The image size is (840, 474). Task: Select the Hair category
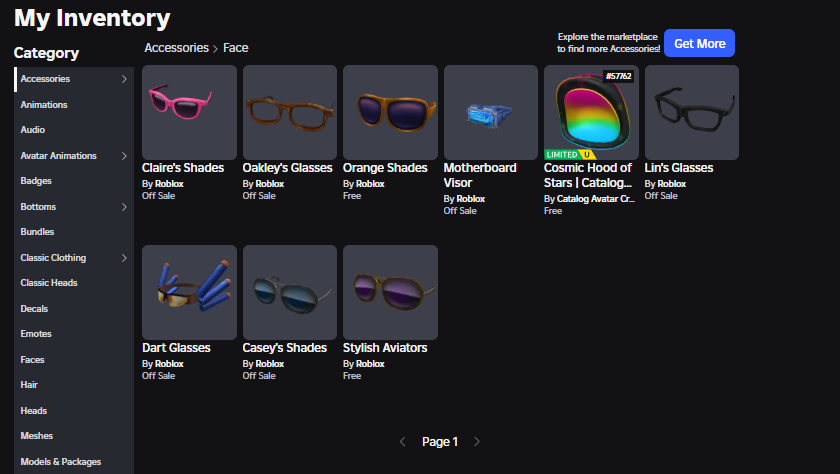pos(29,385)
